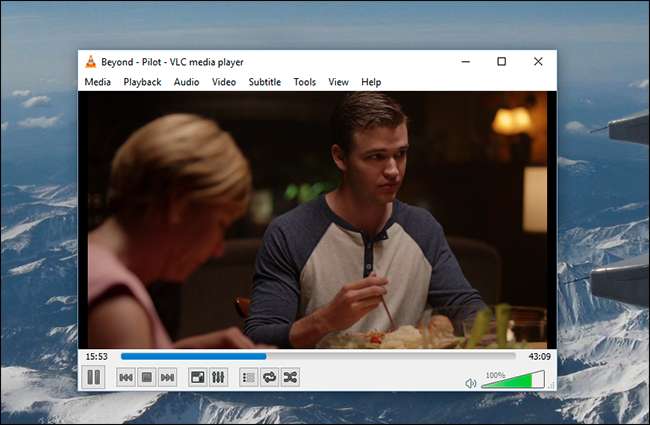Skip to previous media item
This screenshot has height=425, width=650.
(x=126, y=377)
